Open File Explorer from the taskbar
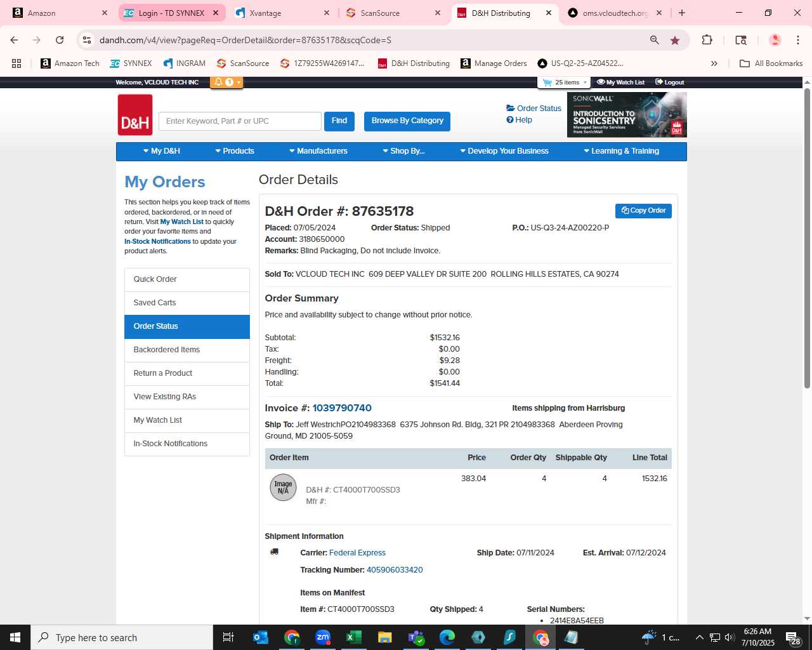The image size is (812, 650). coord(385,637)
